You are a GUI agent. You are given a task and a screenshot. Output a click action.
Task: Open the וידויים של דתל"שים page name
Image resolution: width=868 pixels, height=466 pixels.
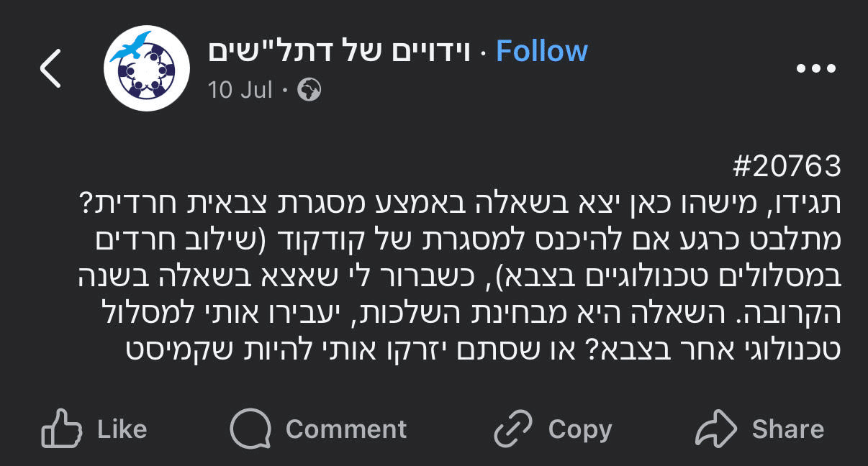[x=338, y=52]
